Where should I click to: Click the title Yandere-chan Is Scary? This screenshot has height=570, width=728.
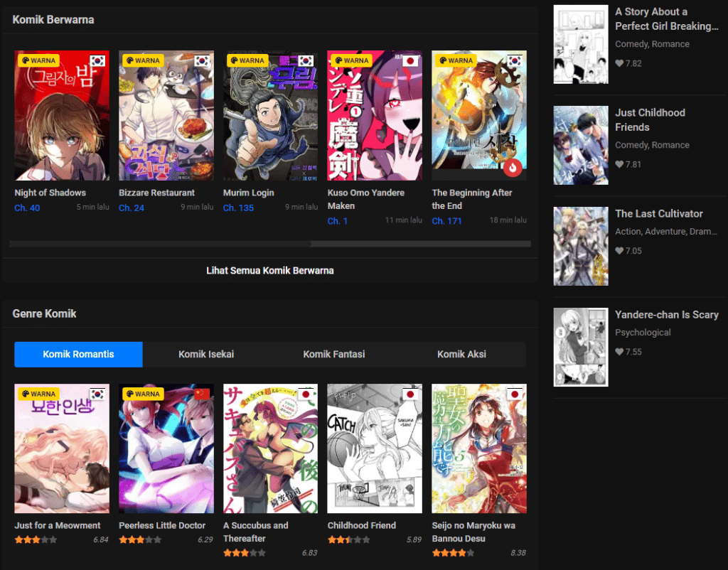click(667, 315)
